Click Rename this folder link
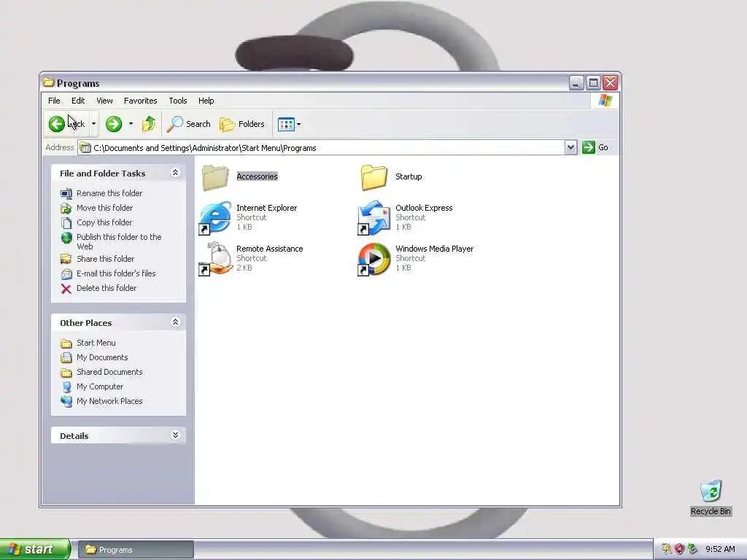The height and width of the screenshot is (560, 747). (109, 193)
